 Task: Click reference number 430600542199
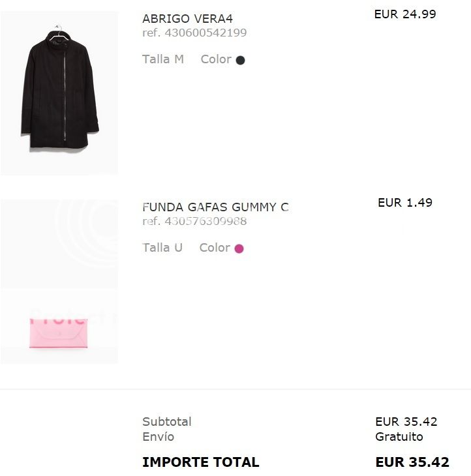pyautogui.click(x=194, y=33)
